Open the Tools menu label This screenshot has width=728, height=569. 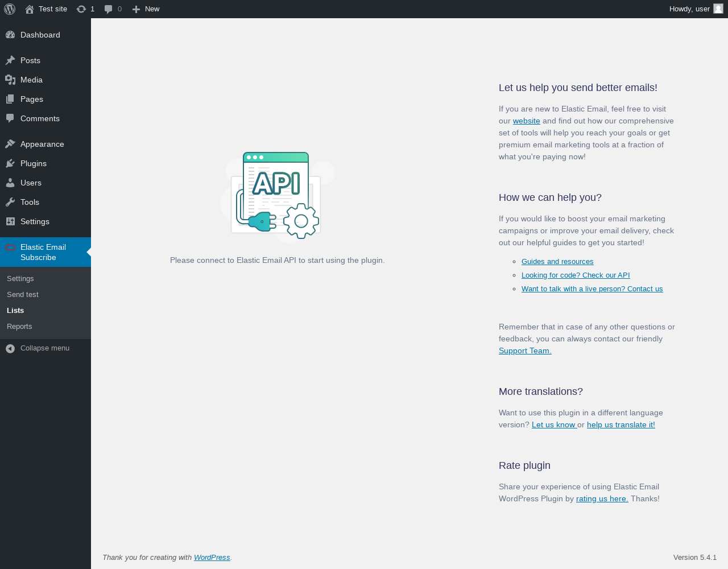pyautogui.click(x=30, y=202)
